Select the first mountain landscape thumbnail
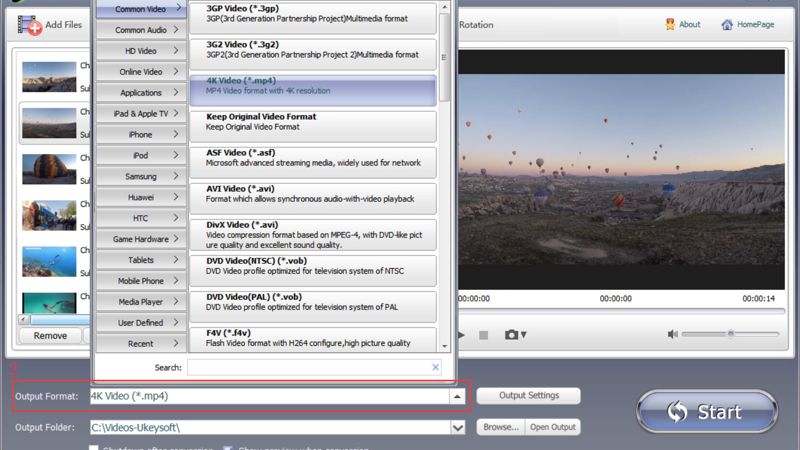 coord(49,77)
